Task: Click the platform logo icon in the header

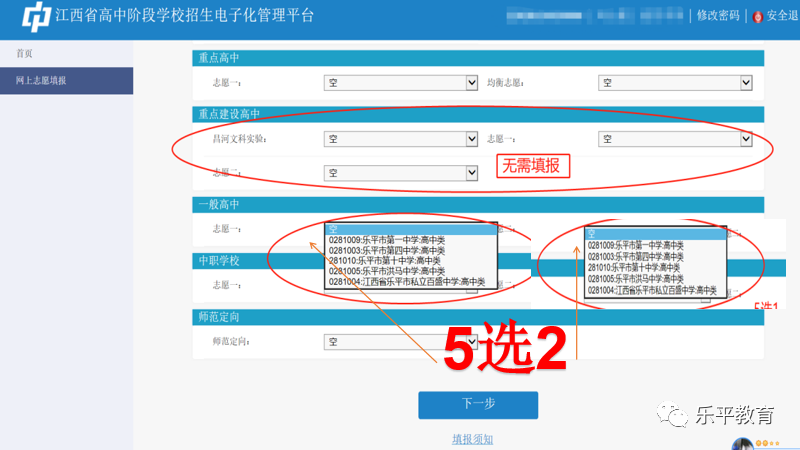Action: 35,16
